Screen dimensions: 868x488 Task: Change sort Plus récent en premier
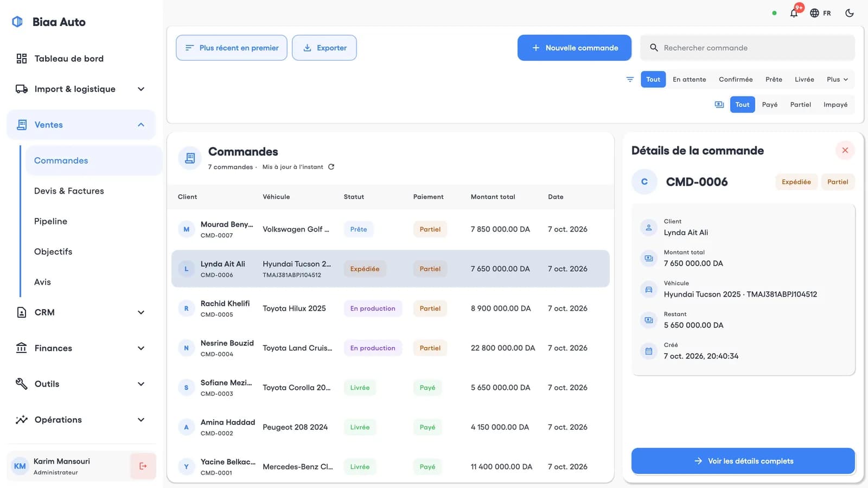tap(232, 48)
